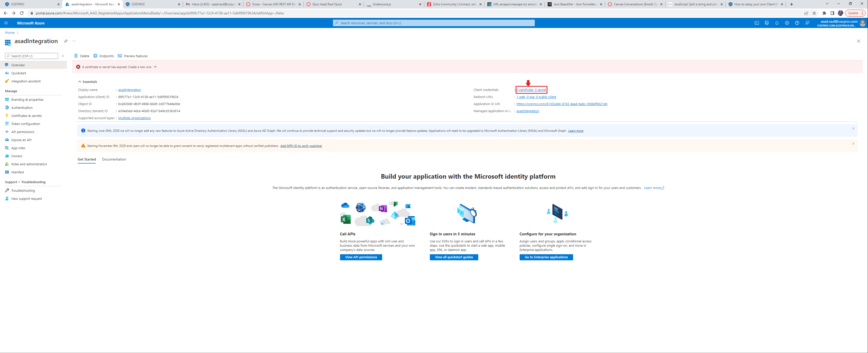Click View all quickstart guides
Screen dimensions: 868x353
coord(454,257)
